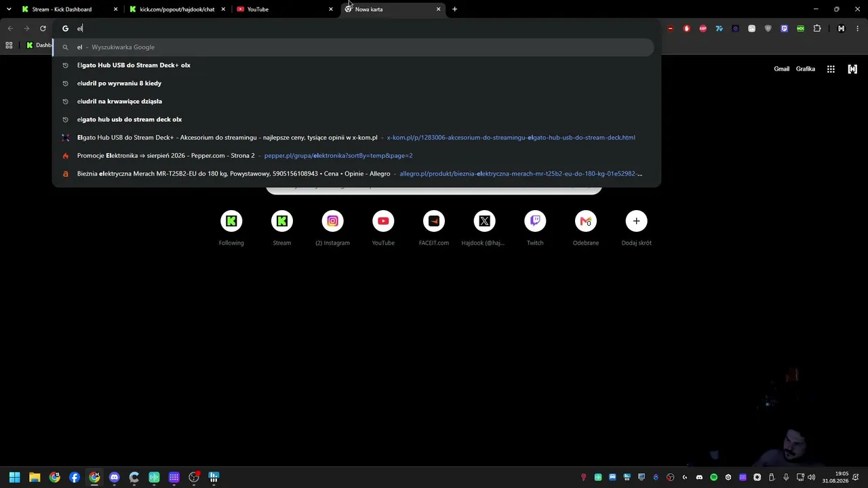This screenshot has width=868, height=488.
Task: Select lowercase 'elgato hub usb do stream deck olx'
Action: click(x=353, y=119)
